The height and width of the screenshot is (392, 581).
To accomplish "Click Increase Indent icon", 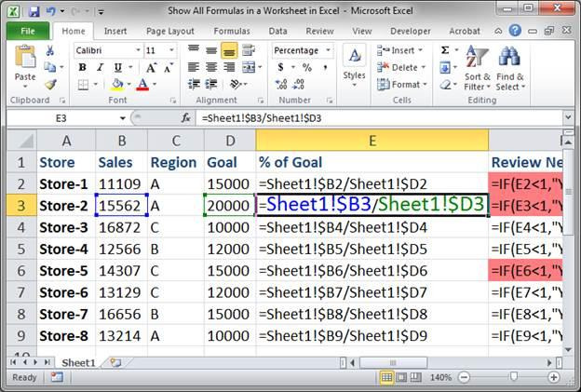I will tap(211, 85).
